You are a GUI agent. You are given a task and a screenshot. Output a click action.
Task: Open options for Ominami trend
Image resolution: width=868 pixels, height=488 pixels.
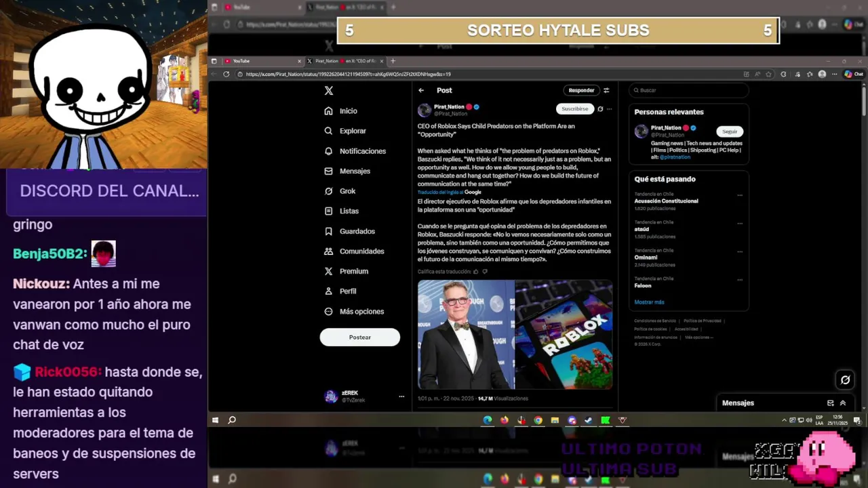740,251
